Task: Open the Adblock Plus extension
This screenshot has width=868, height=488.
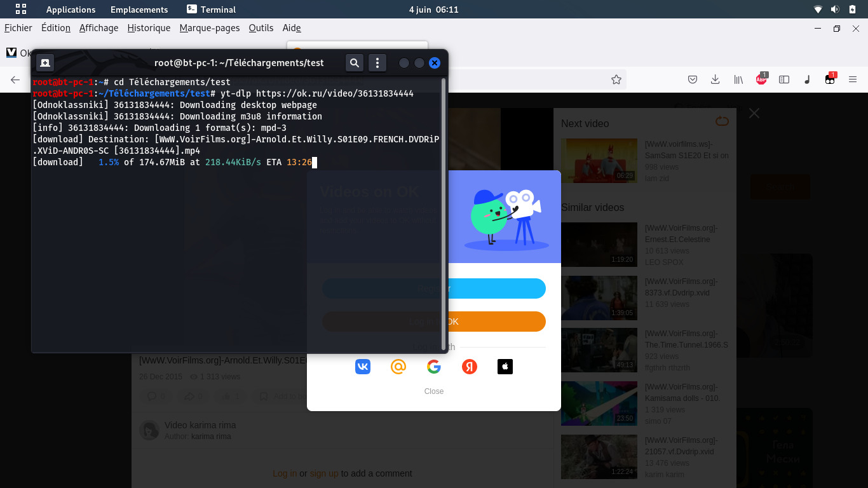Action: click(761, 79)
